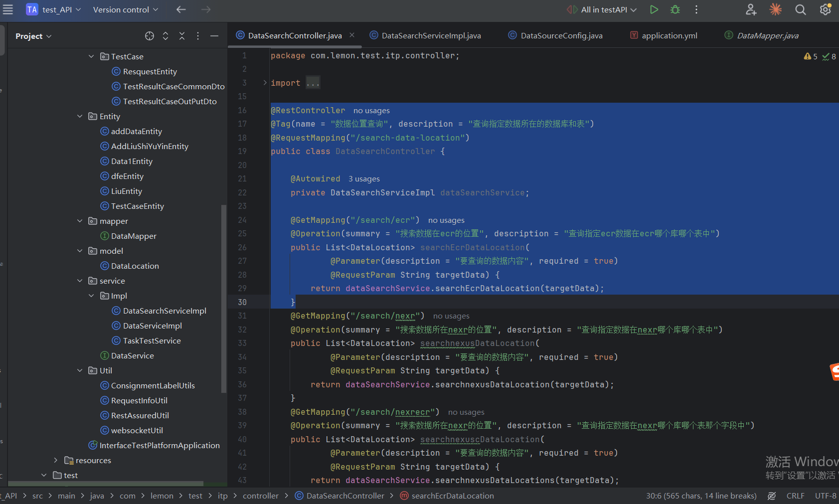The width and height of the screenshot is (839, 504).
Task: Run the All in testAPI configuration
Action: tap(654, 9)
